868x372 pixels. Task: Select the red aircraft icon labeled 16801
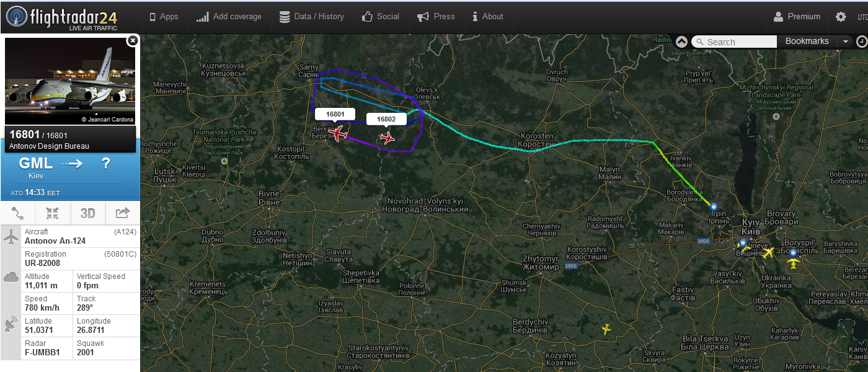[338, 133]
